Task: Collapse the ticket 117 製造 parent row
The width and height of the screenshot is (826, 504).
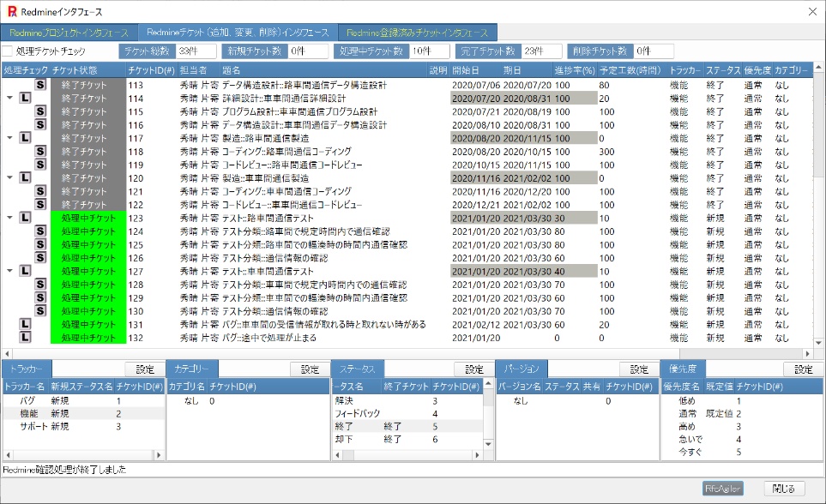Action: click(x=9, y=138)
